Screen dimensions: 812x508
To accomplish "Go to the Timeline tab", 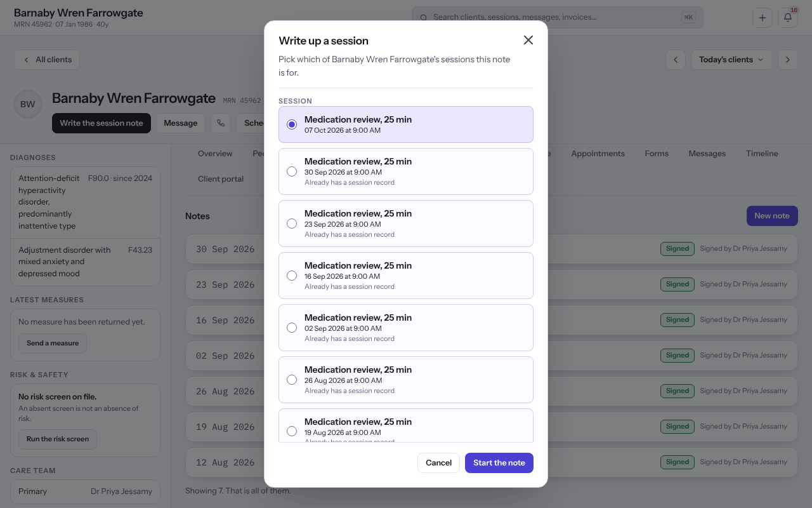I will [762, 154].
